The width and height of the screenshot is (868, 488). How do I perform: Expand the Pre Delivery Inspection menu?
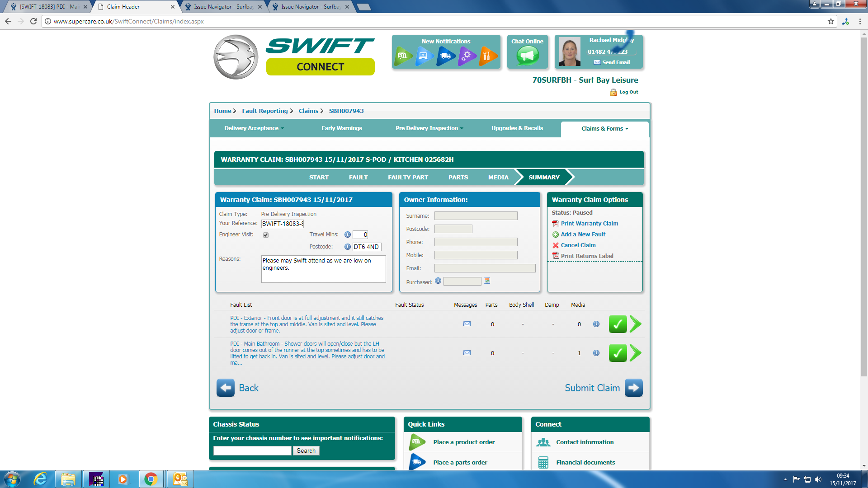(429, 128)
